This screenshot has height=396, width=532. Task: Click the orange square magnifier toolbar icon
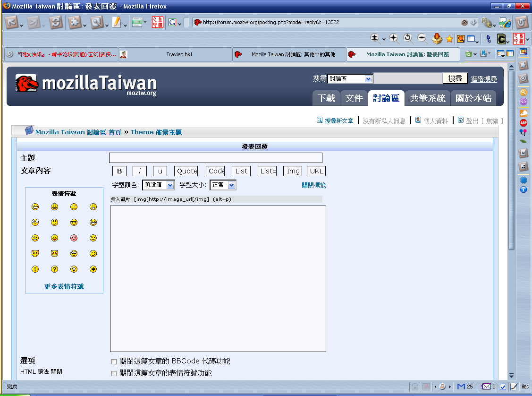point(461,39)
